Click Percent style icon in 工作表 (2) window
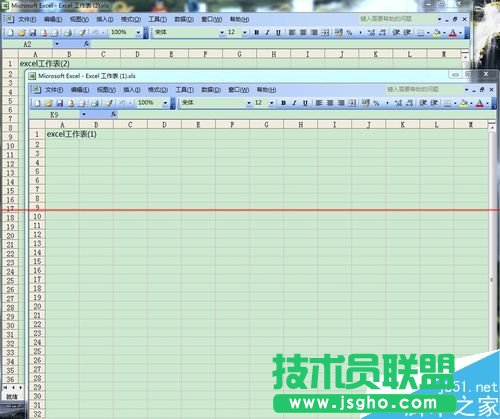Screen dimensions: 500x419 [x=349, y=33]
